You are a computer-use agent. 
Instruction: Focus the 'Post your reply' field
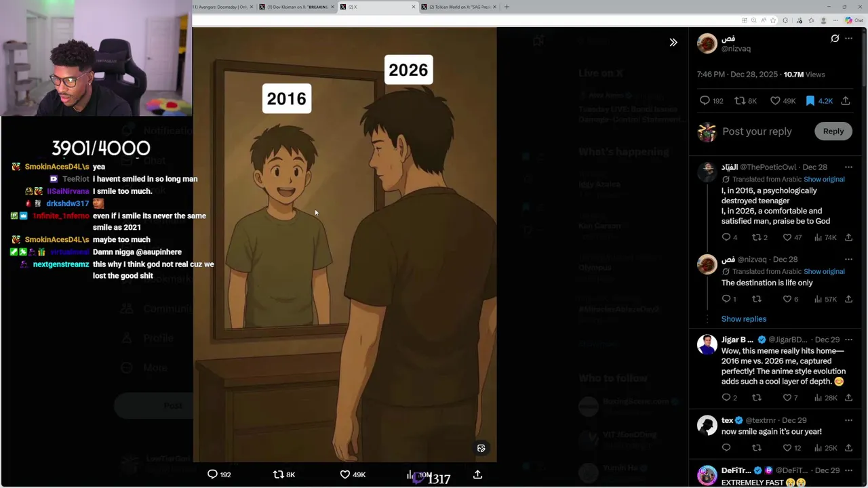757,131
